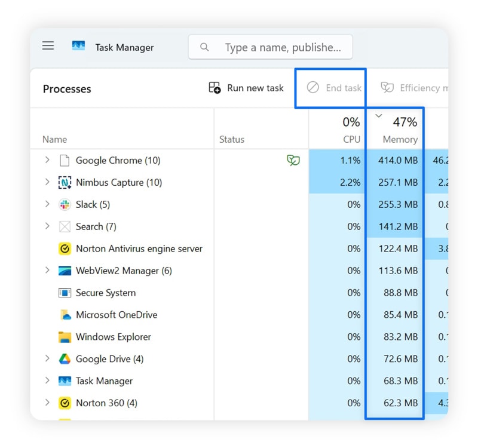Click the Google Drive icon
Viewport: 478px width, 448px height.
tap(64, 359)
